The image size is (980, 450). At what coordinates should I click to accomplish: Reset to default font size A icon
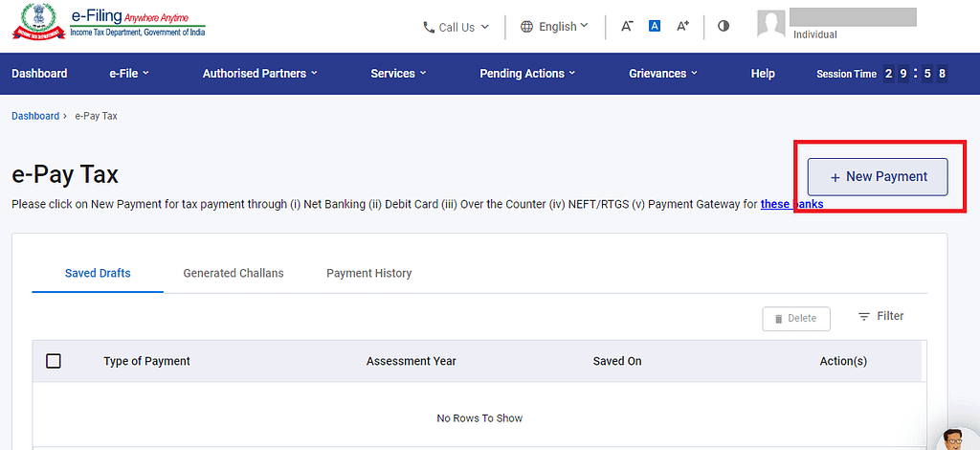[x=655, y=26]
